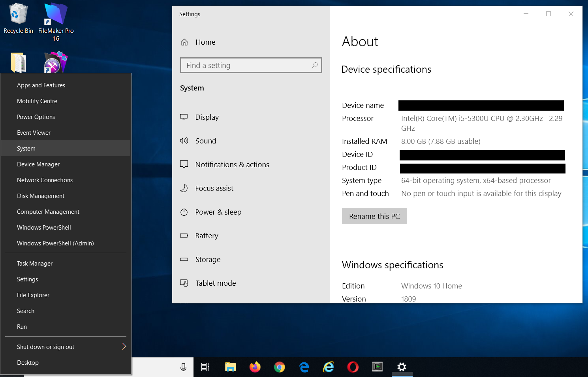The height and width of the screenshot is (377, 588).
Task: Click the Battery icon in sidebar
Action: point(184,236)
